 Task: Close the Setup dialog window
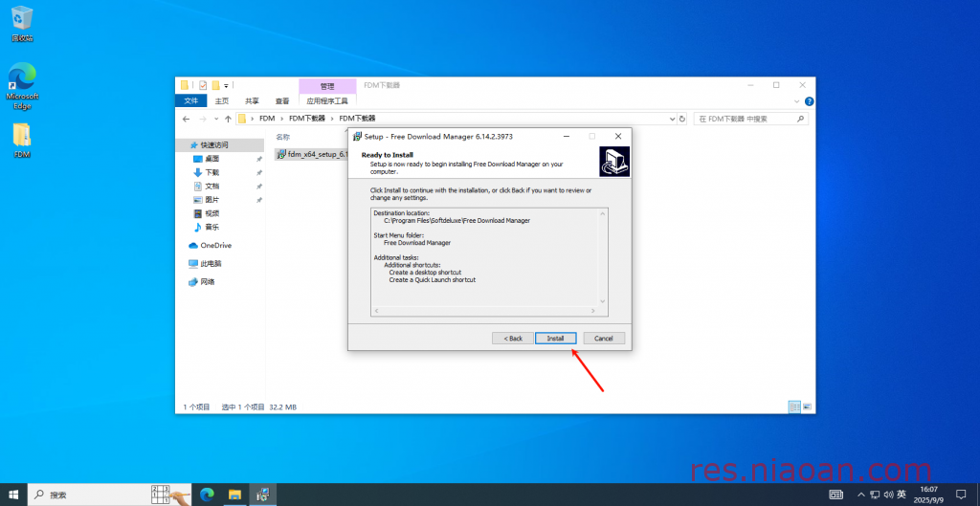(617, 136)
